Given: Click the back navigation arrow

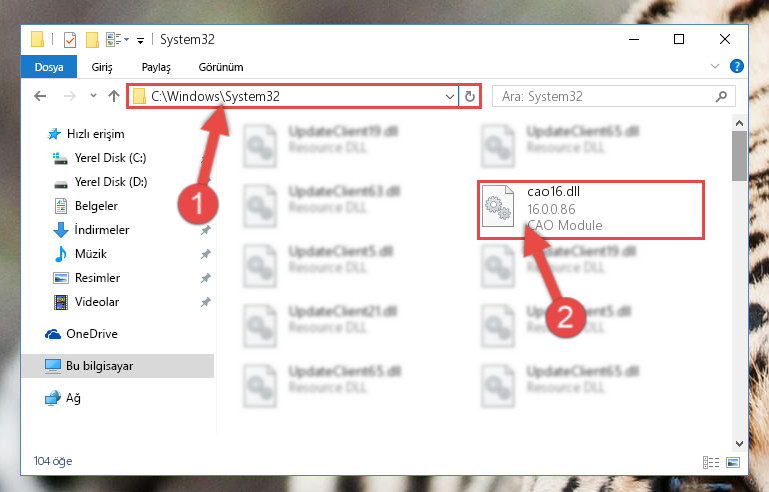Looking at the screenshot, I should 40,96.
